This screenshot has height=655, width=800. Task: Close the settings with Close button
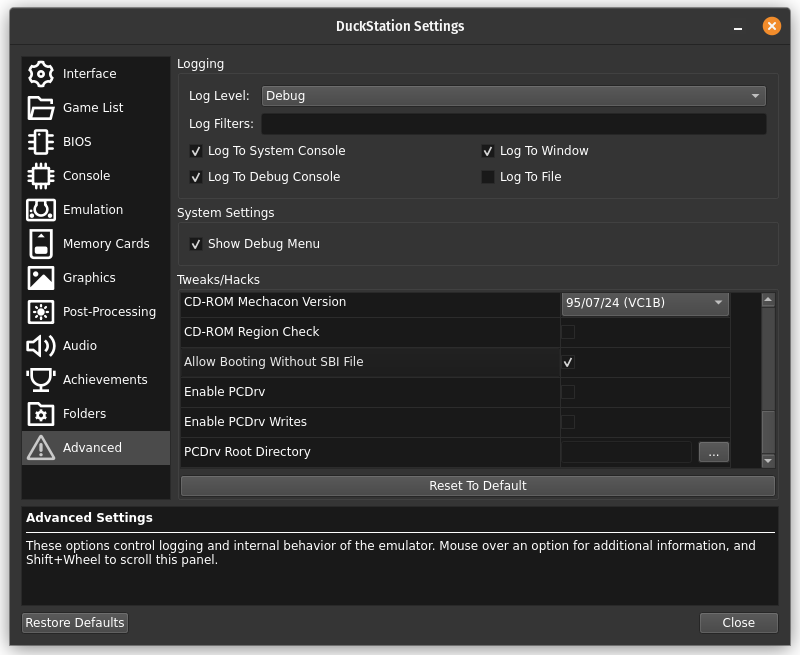(738, 623)
